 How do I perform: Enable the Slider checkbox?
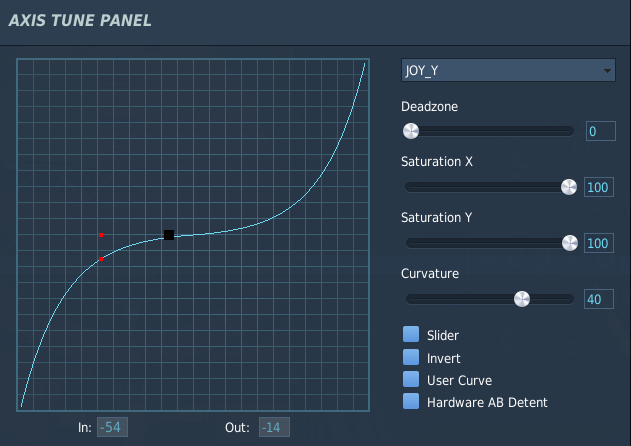tap(411, 334)
